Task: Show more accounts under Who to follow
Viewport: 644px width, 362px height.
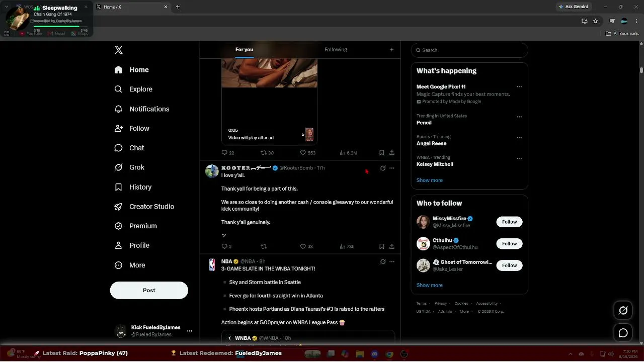Action: [x=429, y=285]
